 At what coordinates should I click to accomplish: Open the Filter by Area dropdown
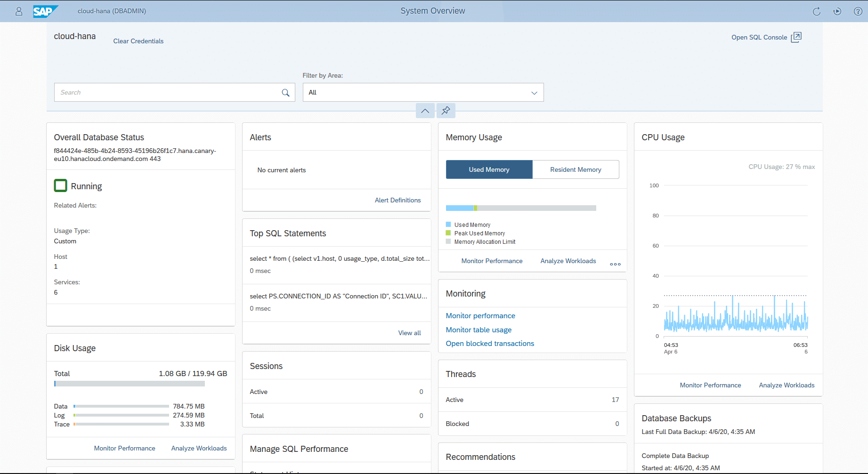click(x=534, y=92)
